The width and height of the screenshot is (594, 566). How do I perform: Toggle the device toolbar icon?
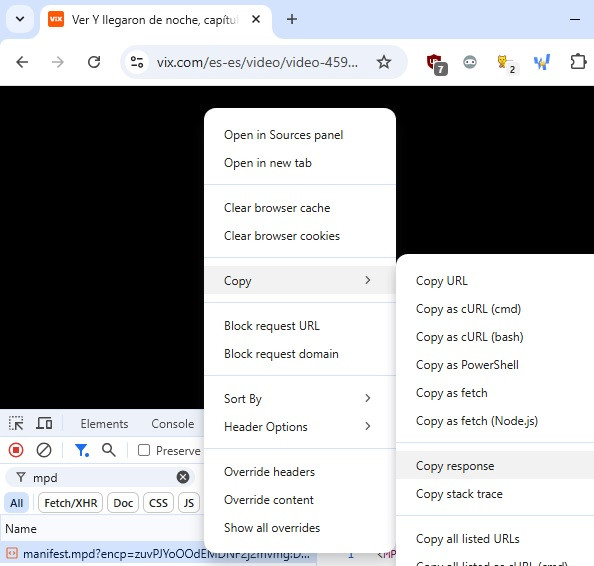(44, 423)
